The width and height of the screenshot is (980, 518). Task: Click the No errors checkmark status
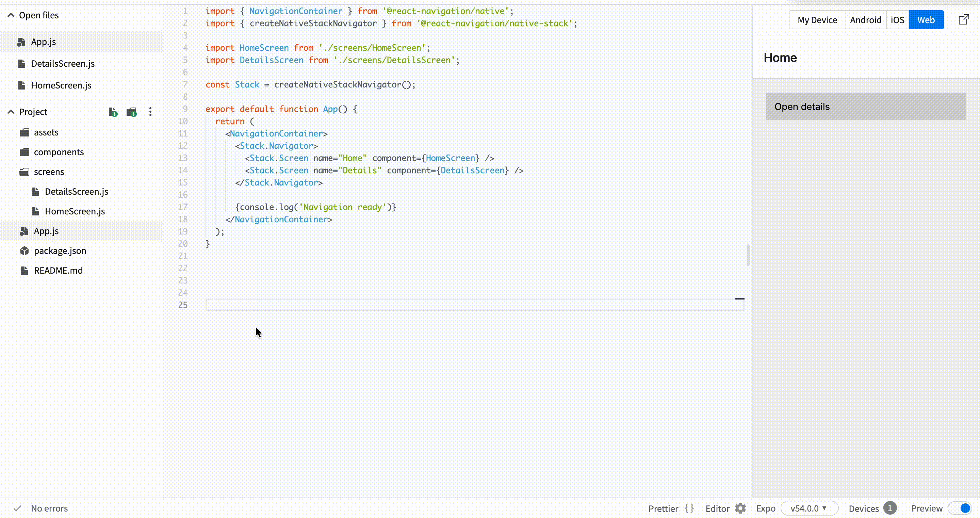pos(17,508)
